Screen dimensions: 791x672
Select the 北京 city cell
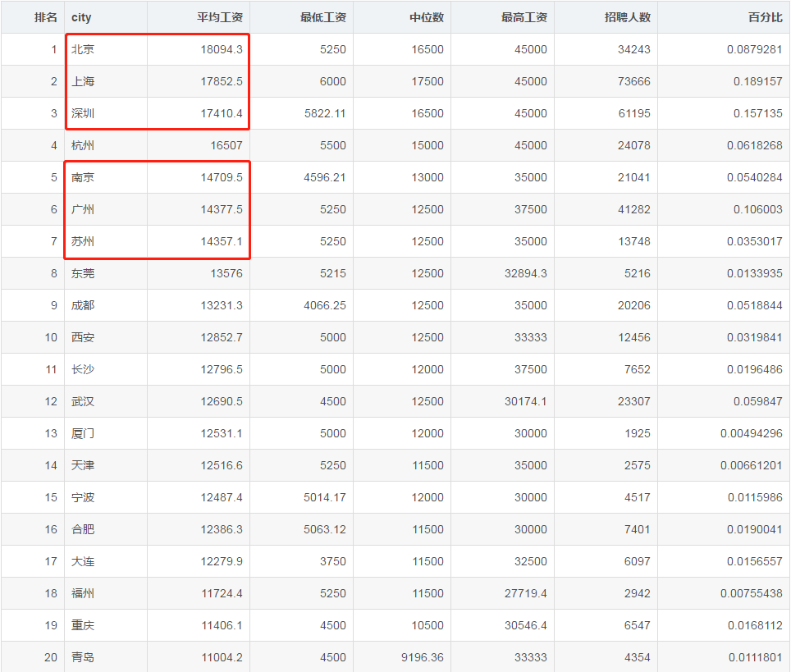(x=83, y=49)
